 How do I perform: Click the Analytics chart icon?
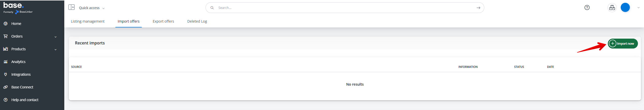tap(6, 62)
